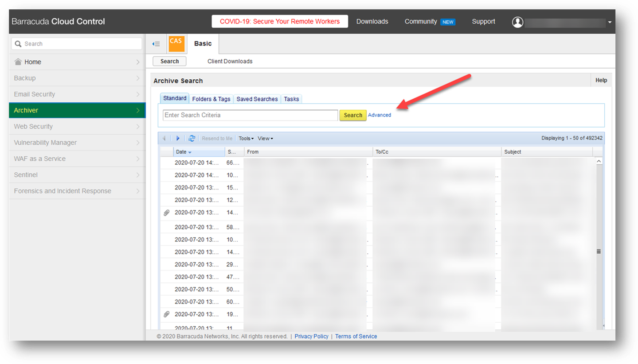
Task: Select the Basic tab
Action: click(203, 44)
